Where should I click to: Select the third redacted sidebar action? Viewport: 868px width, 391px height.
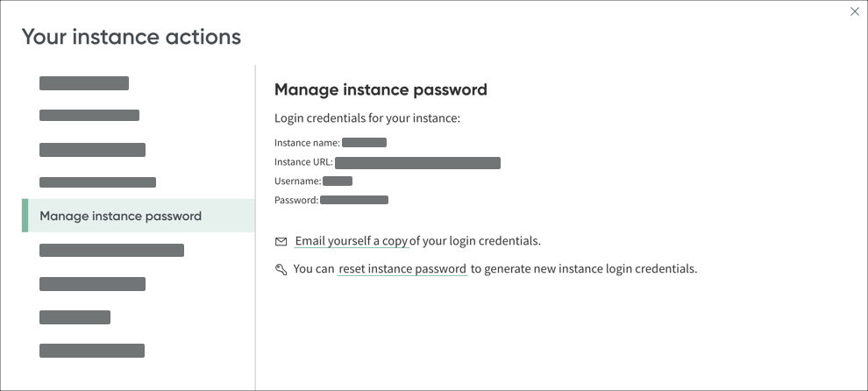click(92, 150)
